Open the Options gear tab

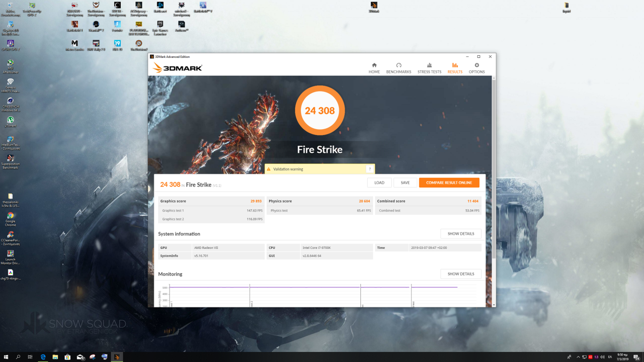pyautogui.click(x=476, y=68)
